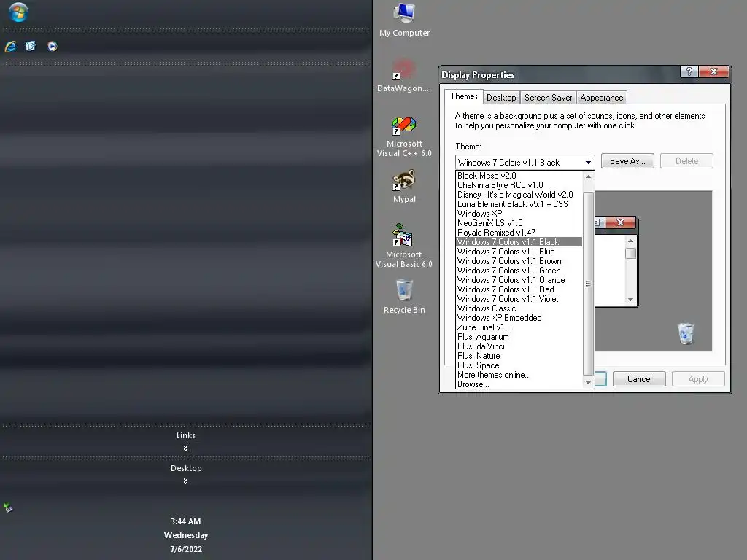Click the Help question mark button
Screen dimensions: 747x560
(689, 71)
